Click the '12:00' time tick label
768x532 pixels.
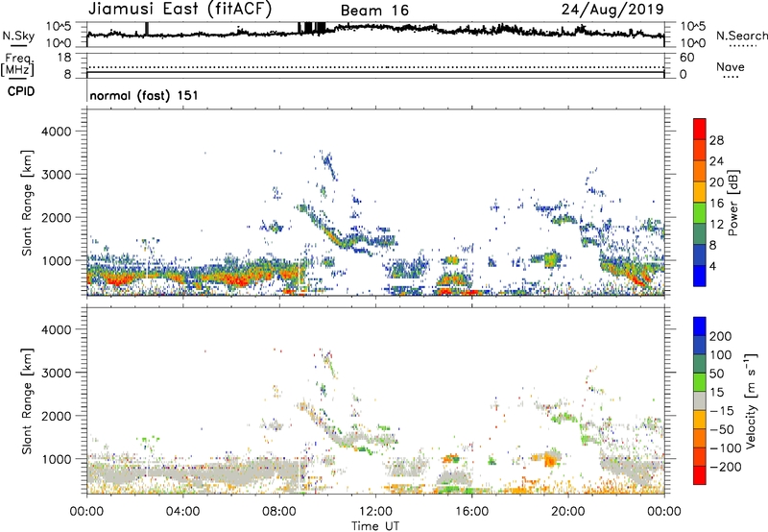[x=375, y=512]
